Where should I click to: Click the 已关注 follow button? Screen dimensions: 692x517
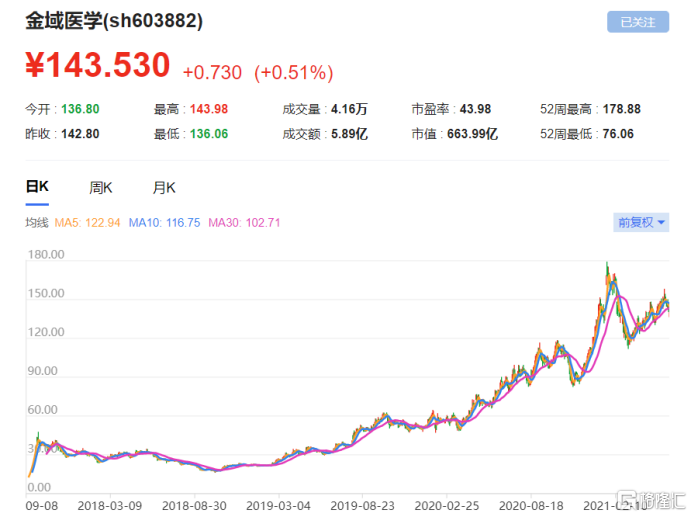(x=638, y=22)
